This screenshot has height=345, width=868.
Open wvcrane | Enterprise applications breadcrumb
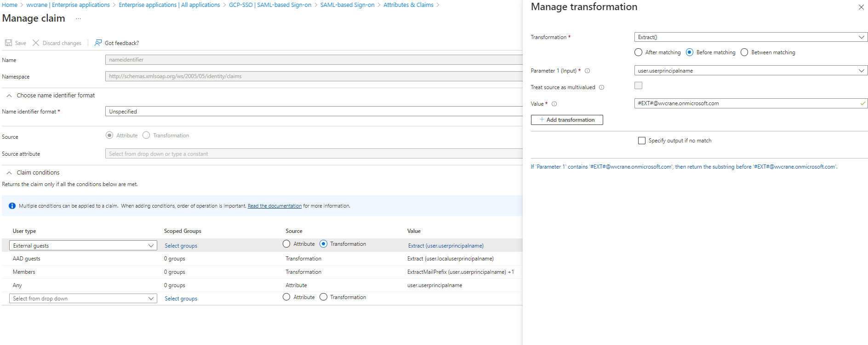tap(68, 5)
